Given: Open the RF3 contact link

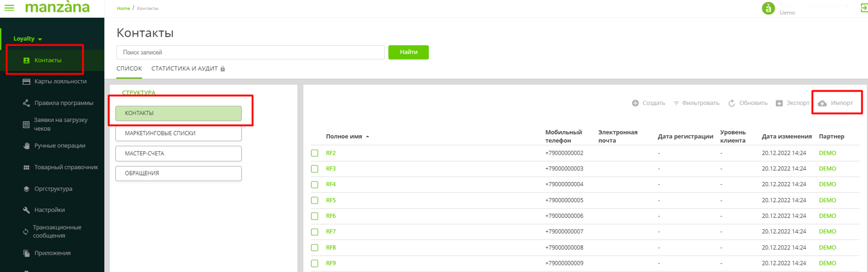Looking at the screenshot, I should click(x=331, y=169).
